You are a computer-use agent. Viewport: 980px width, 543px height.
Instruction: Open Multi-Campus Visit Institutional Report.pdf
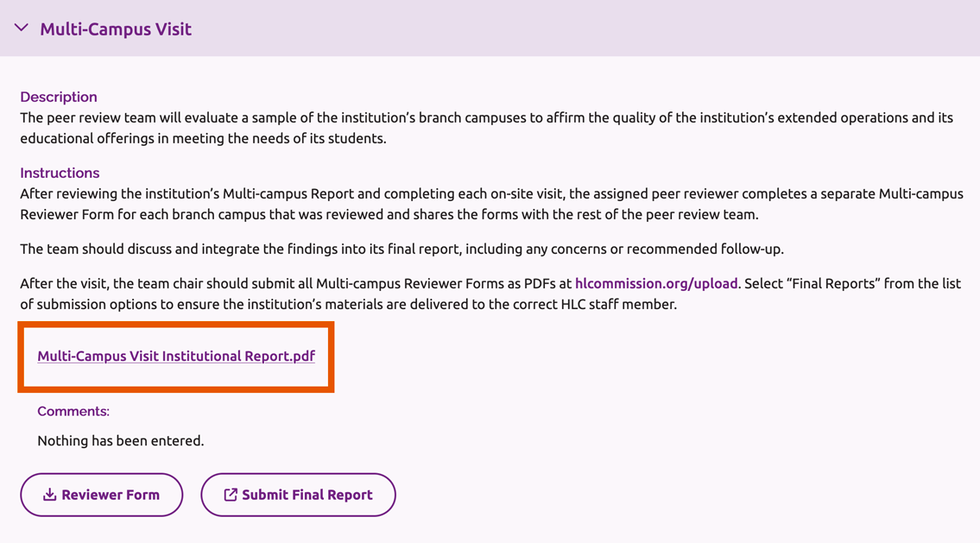point(176,356)
